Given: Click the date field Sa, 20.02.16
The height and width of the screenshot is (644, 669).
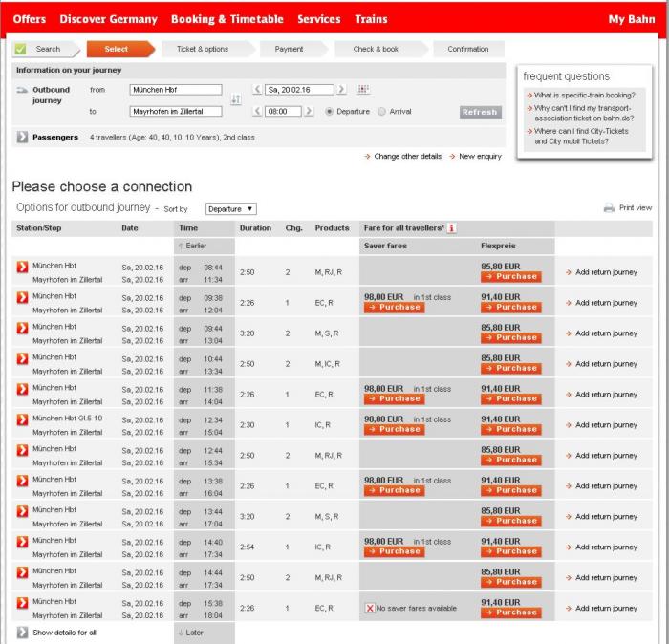Looking at the screenshot, I should [x=299, y=90].
